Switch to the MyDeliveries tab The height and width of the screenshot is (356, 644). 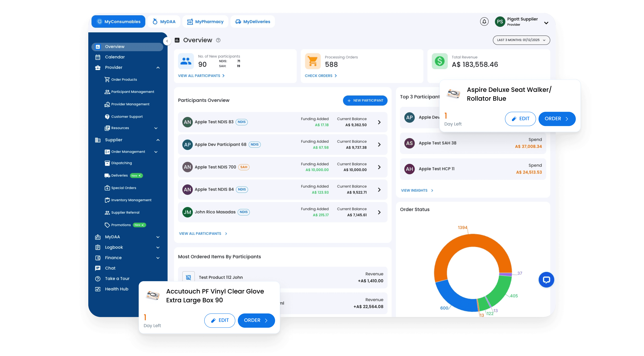click(253, 22)
